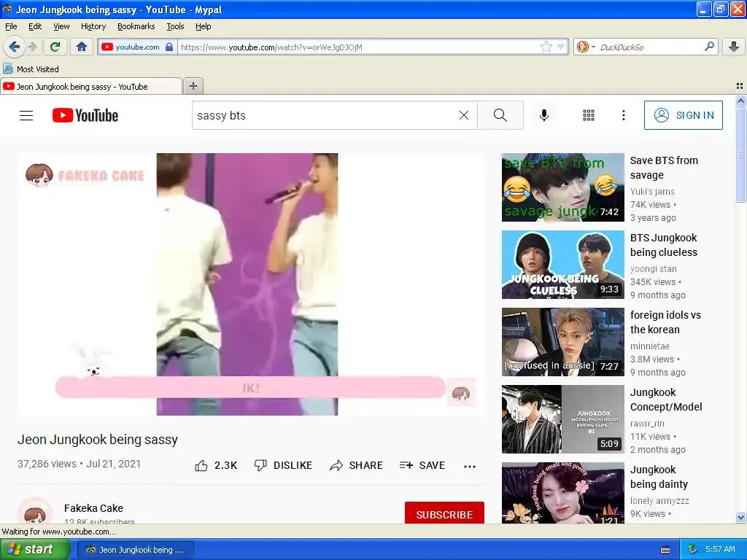Click inside the DuckDuckGo search field
The height and width of the screenshot is (560, 747).
click(x=649, y=47)
